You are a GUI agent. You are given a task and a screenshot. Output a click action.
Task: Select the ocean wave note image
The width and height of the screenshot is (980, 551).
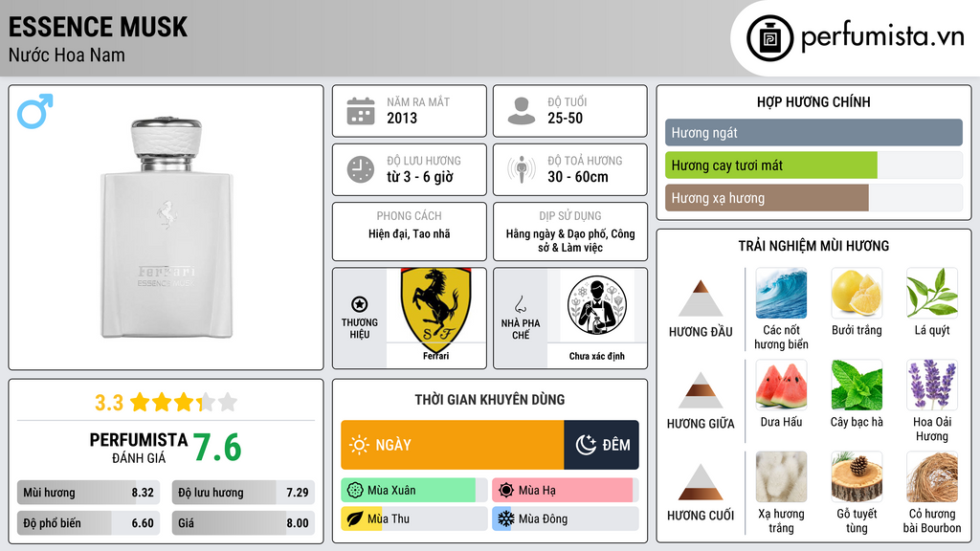pyautogui.click(x=781, y=293)
